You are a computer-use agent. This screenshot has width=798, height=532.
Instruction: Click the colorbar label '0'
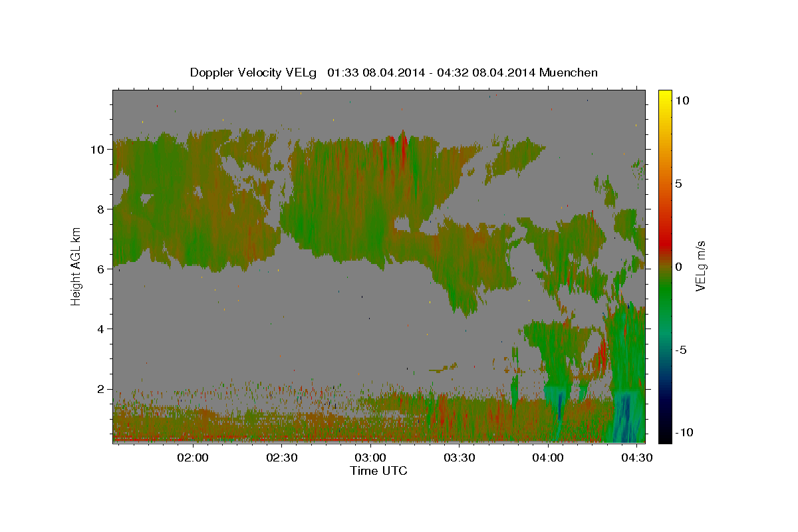click(678, 267)
